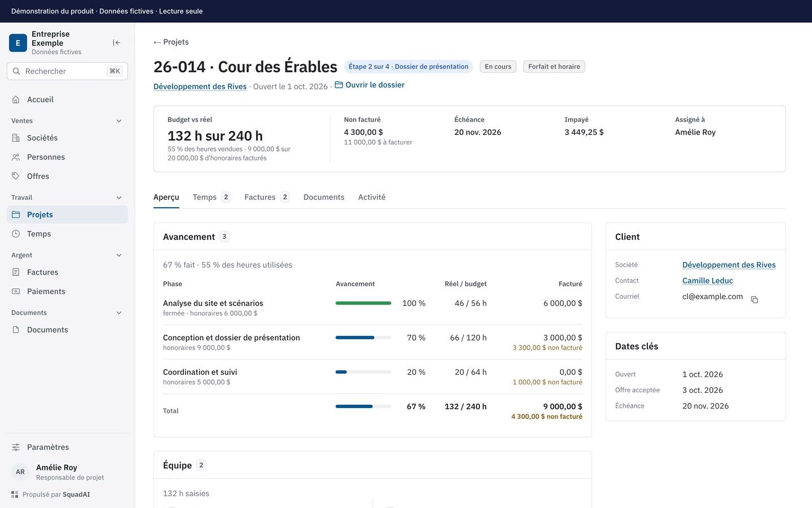
Task: Open Sociétés building icon in sidebar
Action: pyautogui.click(x=16, y=138)
